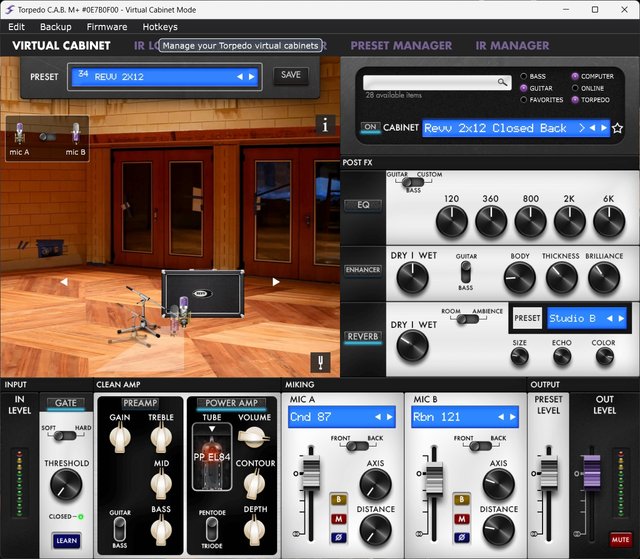Save the current preset
Screen dimensions: 640x559
point(291,75)
